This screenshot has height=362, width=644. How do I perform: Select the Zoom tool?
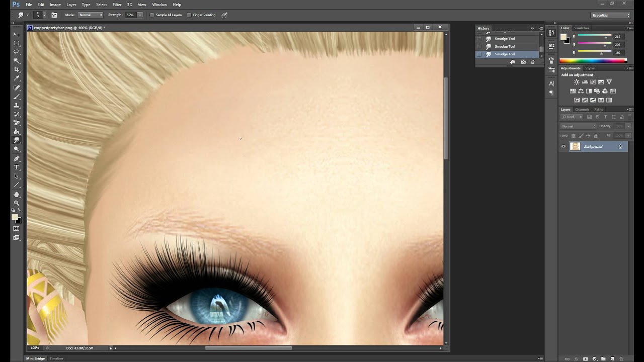click(17, 203)
